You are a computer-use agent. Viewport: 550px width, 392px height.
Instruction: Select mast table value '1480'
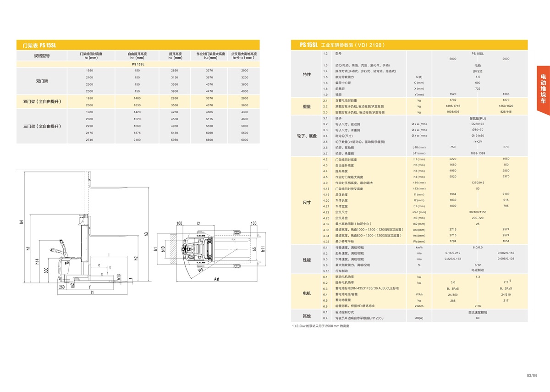coord(137,98)
